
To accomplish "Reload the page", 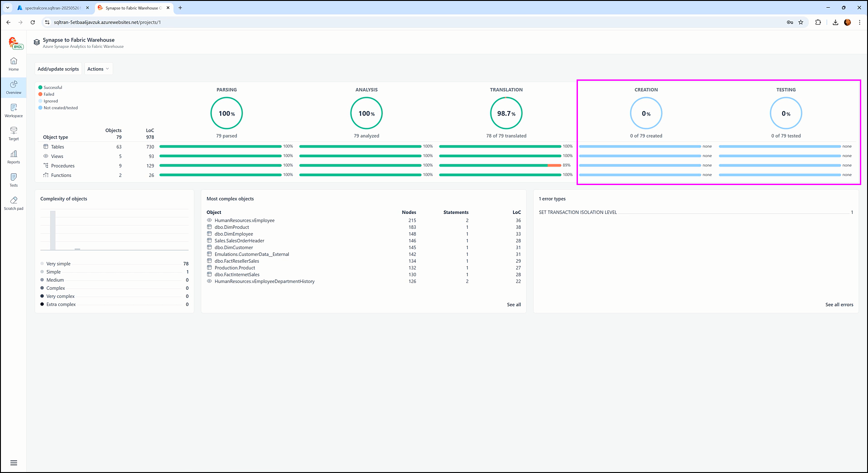I will pos(32,22).
